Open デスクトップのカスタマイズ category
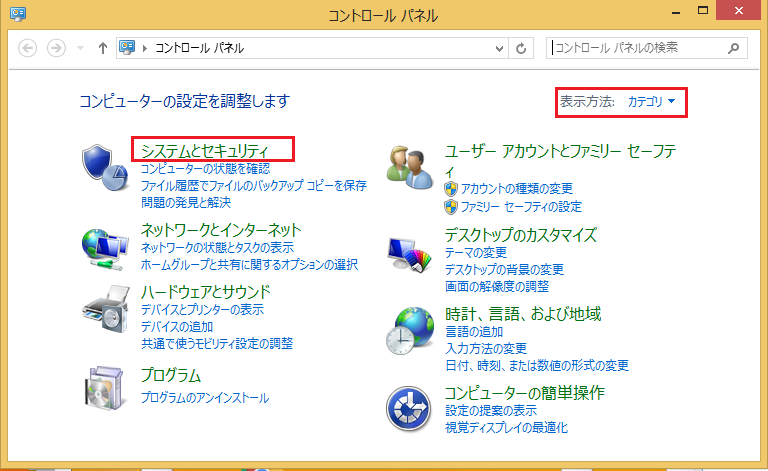 tap(521, 235)
